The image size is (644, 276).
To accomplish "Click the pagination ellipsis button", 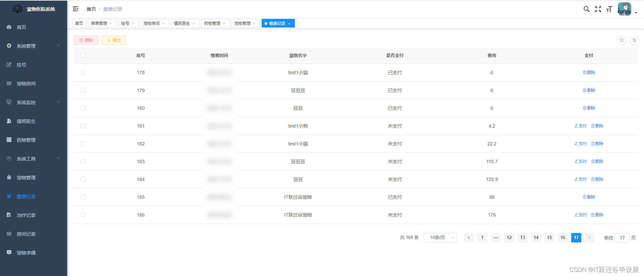I will pyautogui.click(x=496, y=237).
